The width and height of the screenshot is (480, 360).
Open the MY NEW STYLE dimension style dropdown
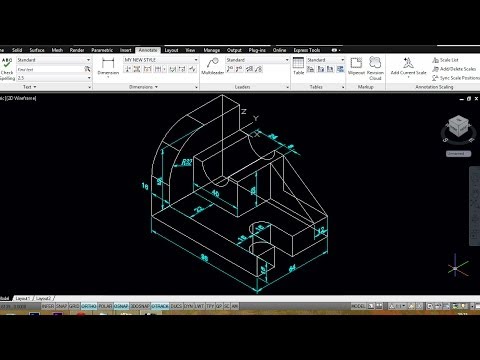[196, 60]
